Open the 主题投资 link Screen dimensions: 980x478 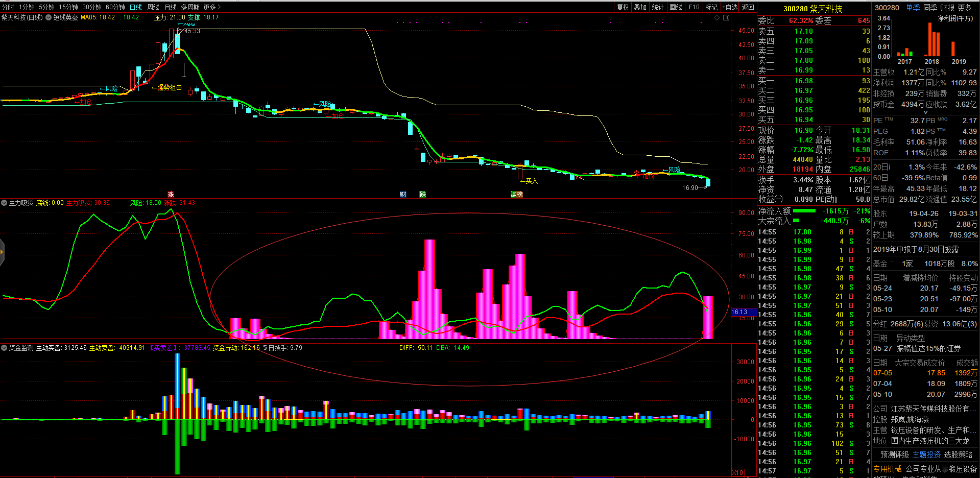[x=926, y=455]
